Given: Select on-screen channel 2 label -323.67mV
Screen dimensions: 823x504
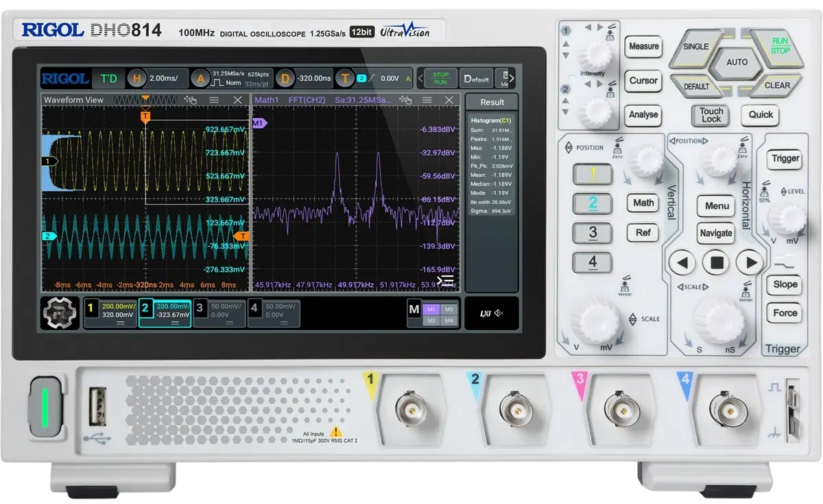Looking at the screenshot, I should pyautogui.click(x=165, y=313).
